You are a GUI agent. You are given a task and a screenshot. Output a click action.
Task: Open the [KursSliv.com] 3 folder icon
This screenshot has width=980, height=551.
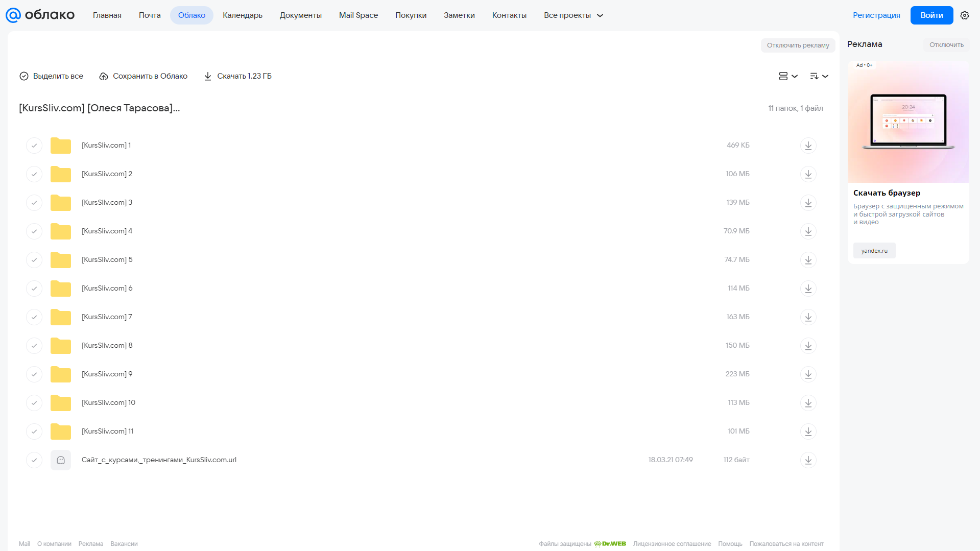click(61, 203)
